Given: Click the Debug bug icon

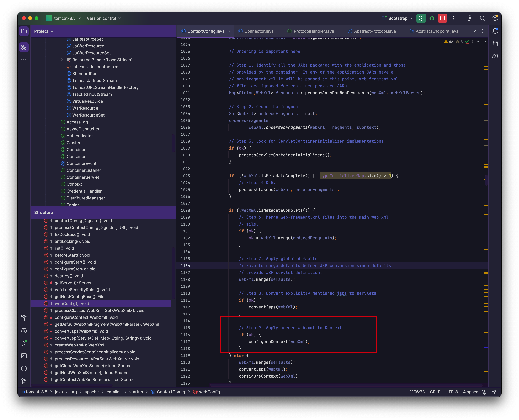Looking at the screenshot, I should [432, 18].
